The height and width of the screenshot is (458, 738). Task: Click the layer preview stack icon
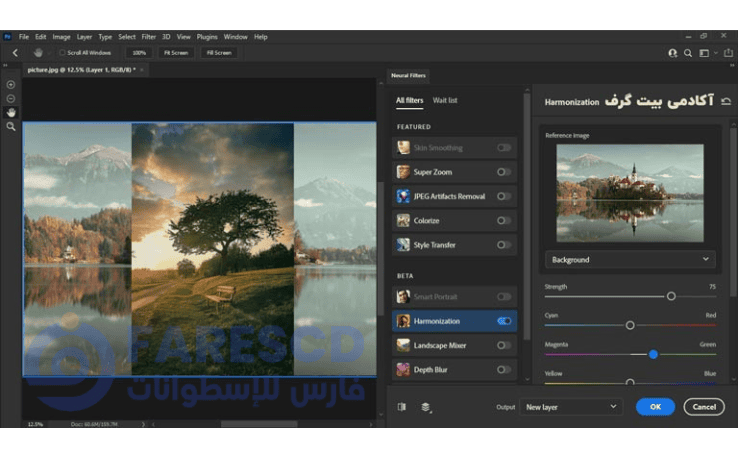[x=425, y=407]
